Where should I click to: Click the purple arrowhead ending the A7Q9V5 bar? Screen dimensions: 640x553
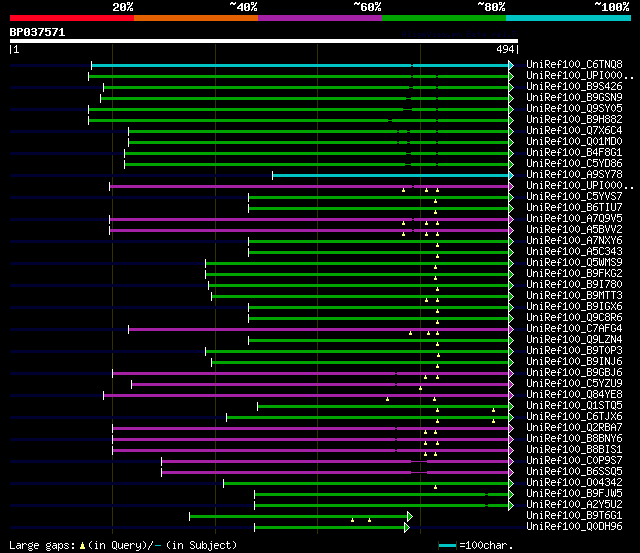511,220
